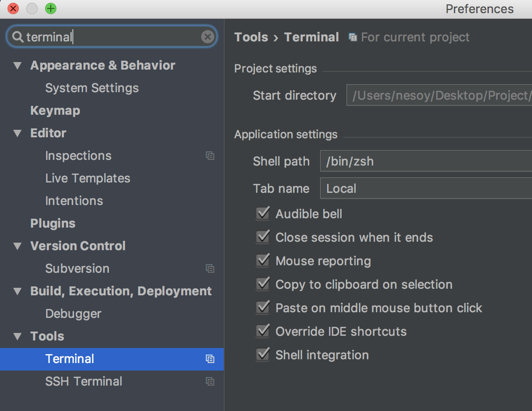Disable Mouse reporting
This screenshot has height=411, width=532.
pyautogui.click(x=263, y=261)
